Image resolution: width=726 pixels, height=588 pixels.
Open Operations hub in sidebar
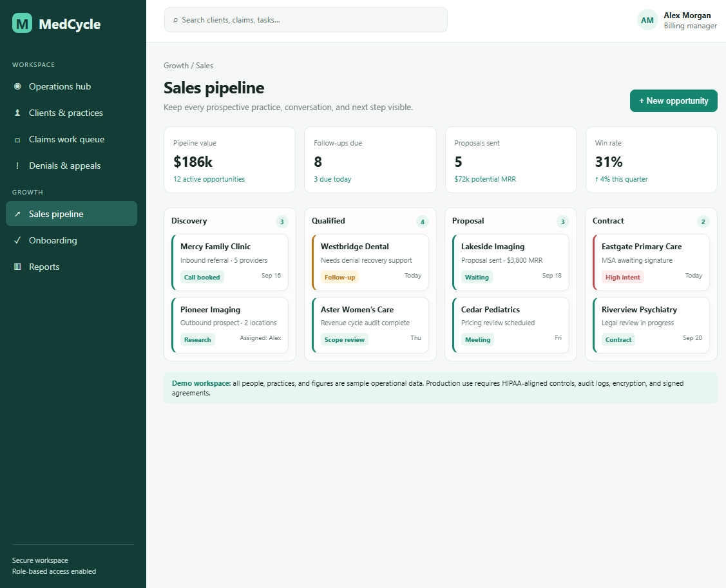tap(72, 86)
